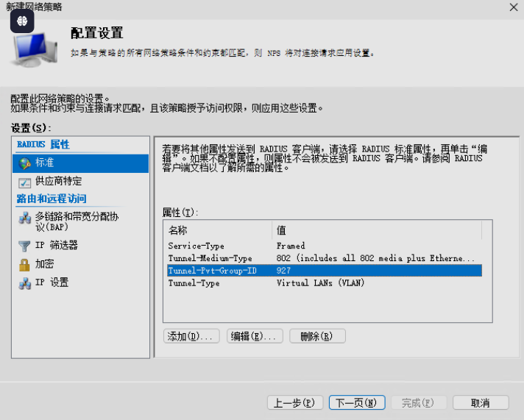Viewport: 524px width, 420px height.
Task: Select the Tunnel-Type attribute row
Action: pos(324,283)
